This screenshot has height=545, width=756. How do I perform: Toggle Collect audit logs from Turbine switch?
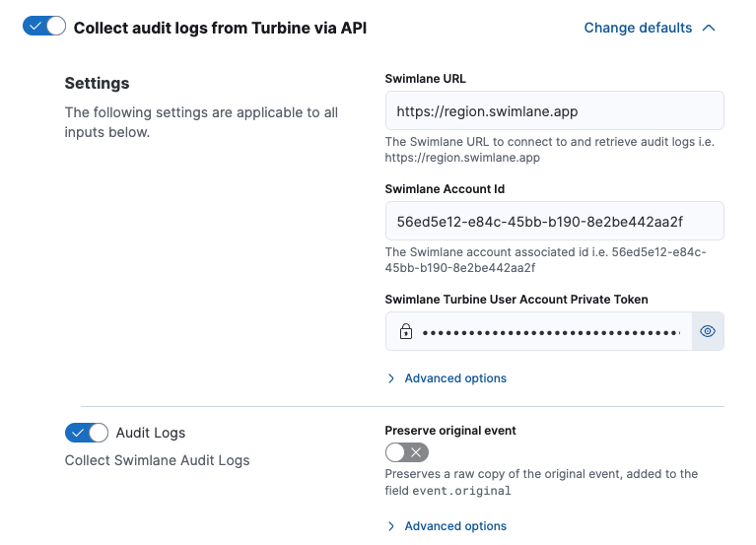click(43, 27)
